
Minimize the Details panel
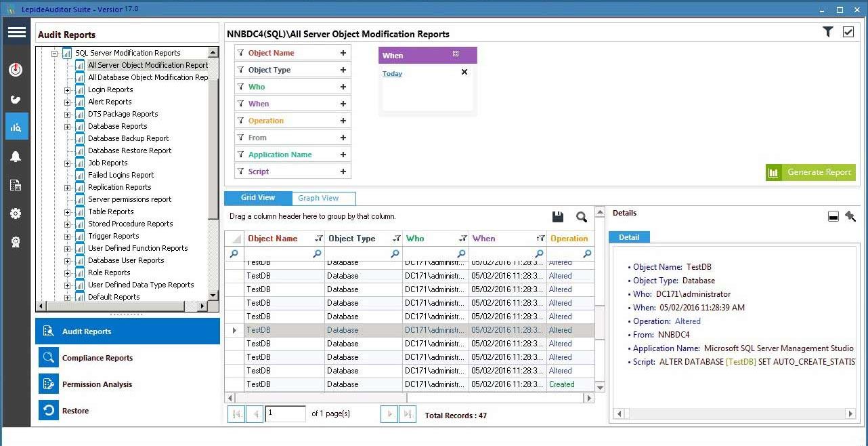click(833, 216)
